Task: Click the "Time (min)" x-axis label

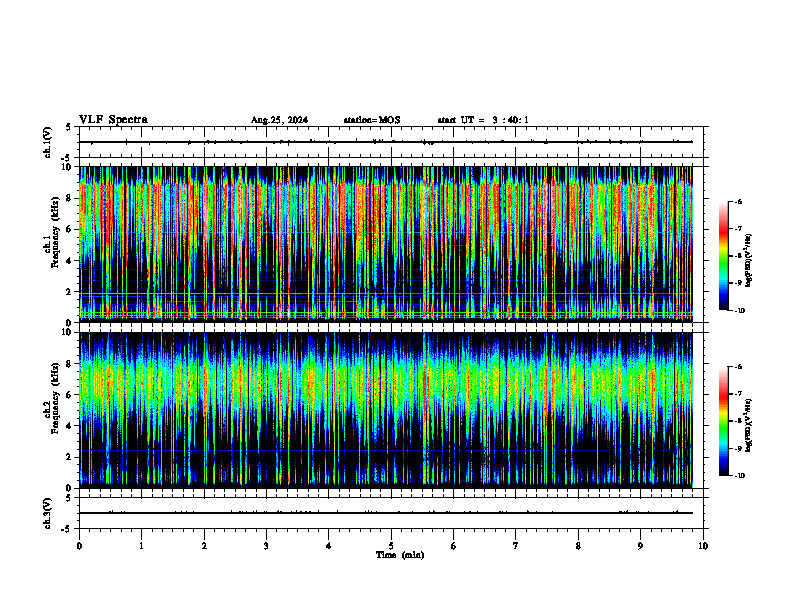Action: 400,555
